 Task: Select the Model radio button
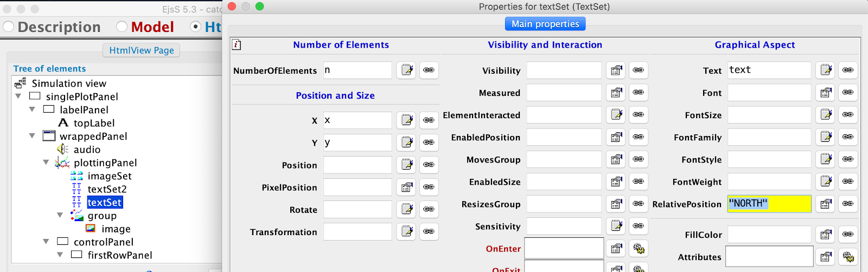pos(122,27)
